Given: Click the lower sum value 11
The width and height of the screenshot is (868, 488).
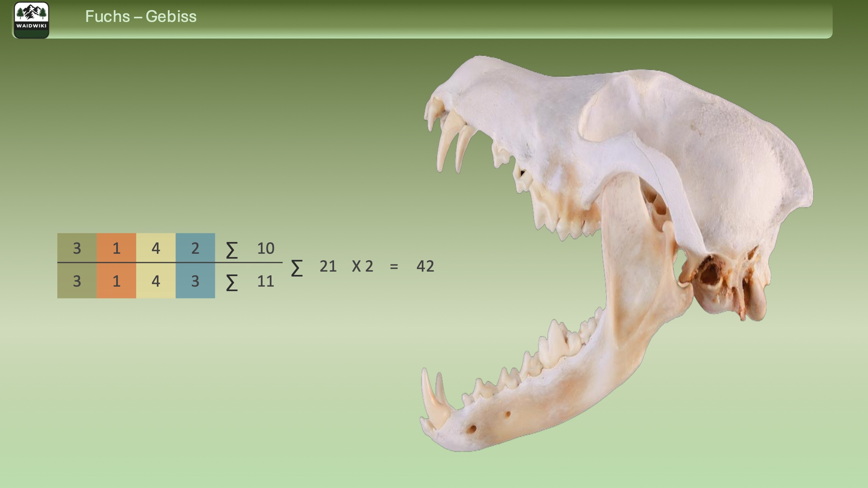Looking at the screenshot, I should point(266,281).
